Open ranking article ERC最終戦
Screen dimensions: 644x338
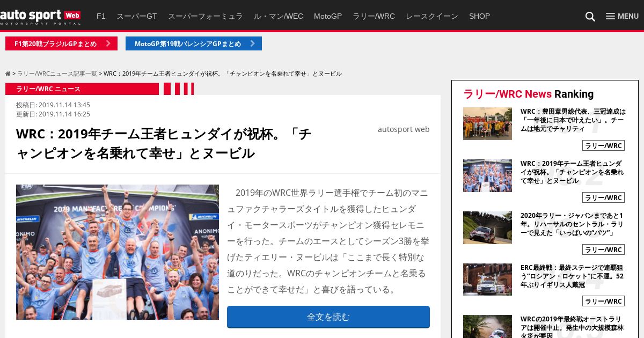(x=572, y=276)
